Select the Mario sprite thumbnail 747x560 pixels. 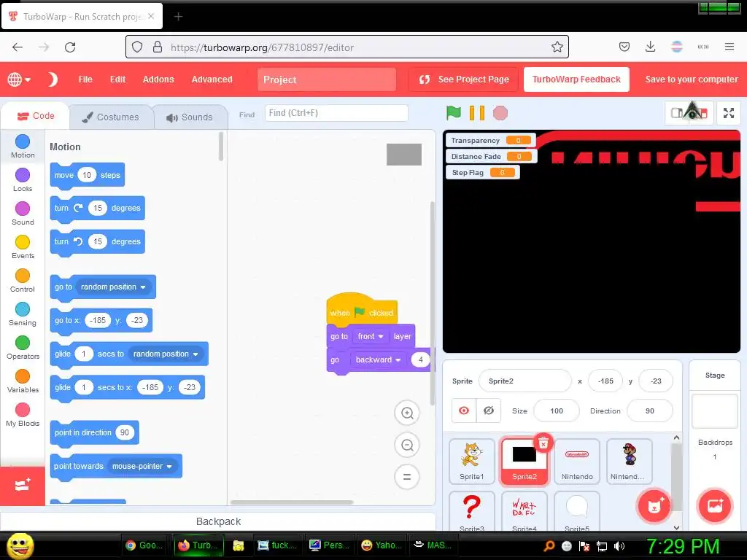pos(630,461)
